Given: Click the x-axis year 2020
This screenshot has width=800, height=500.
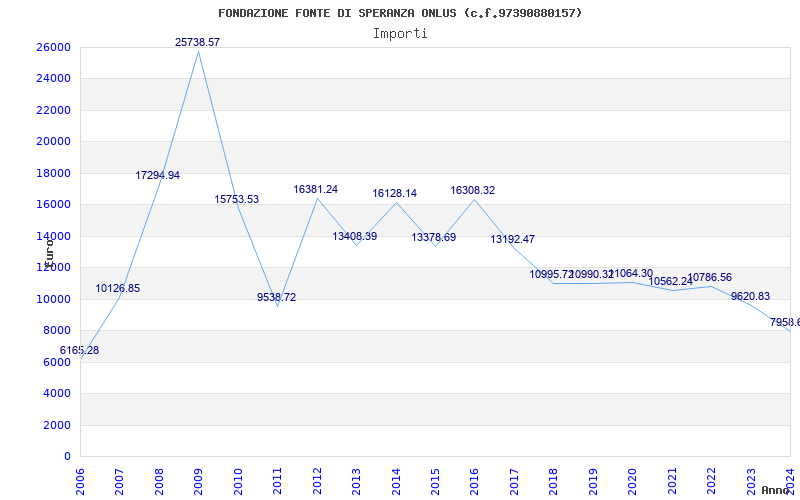Looking at the screenshot, I should 633,482.
